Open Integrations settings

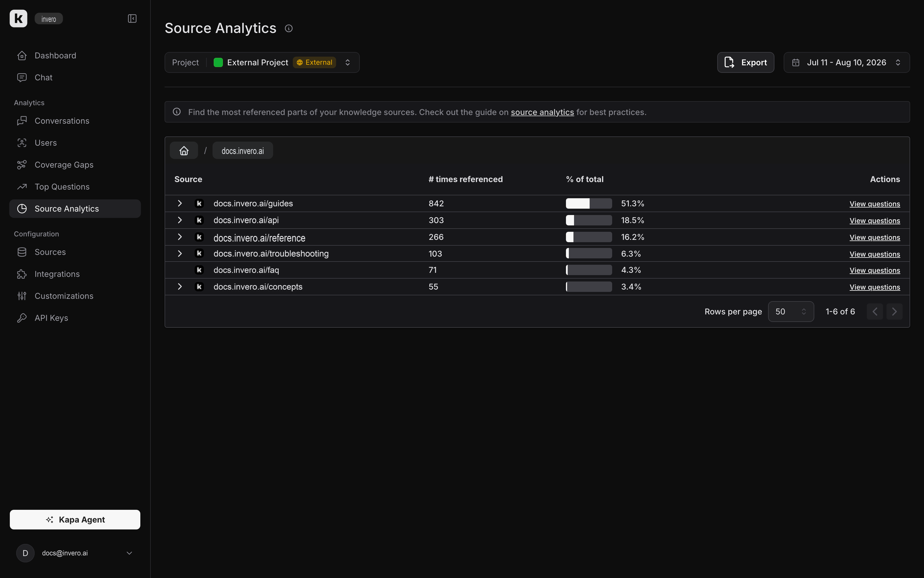coord(75,274)
